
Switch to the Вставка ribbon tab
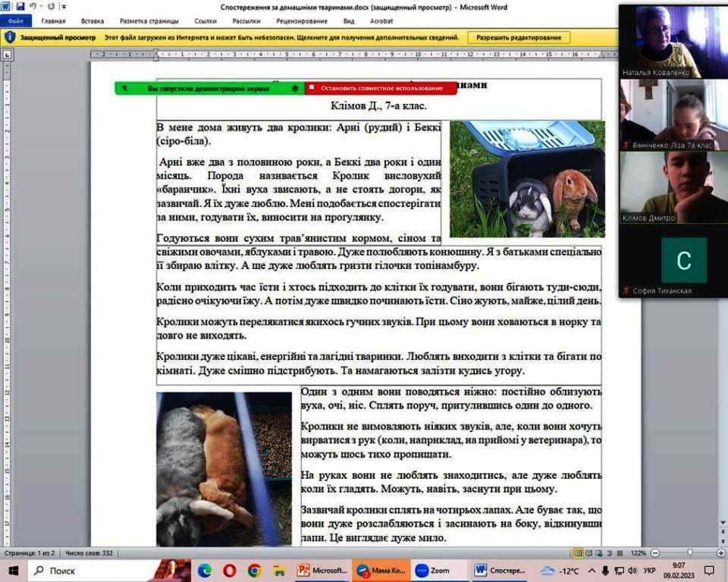93,21
